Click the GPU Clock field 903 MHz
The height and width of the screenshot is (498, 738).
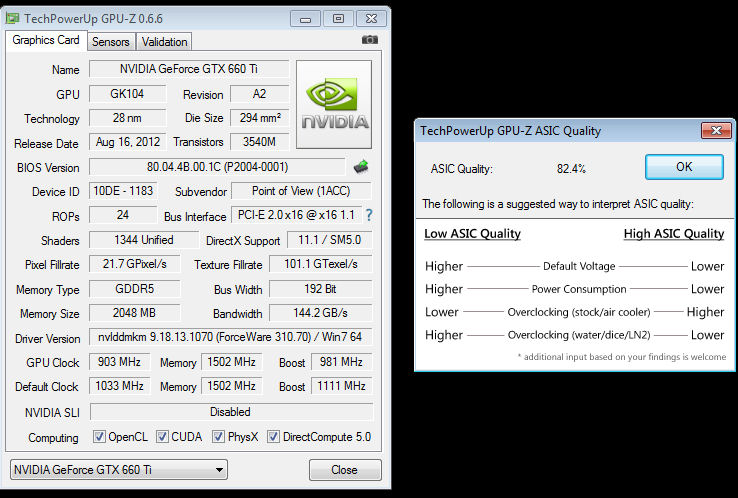point(120,362)
